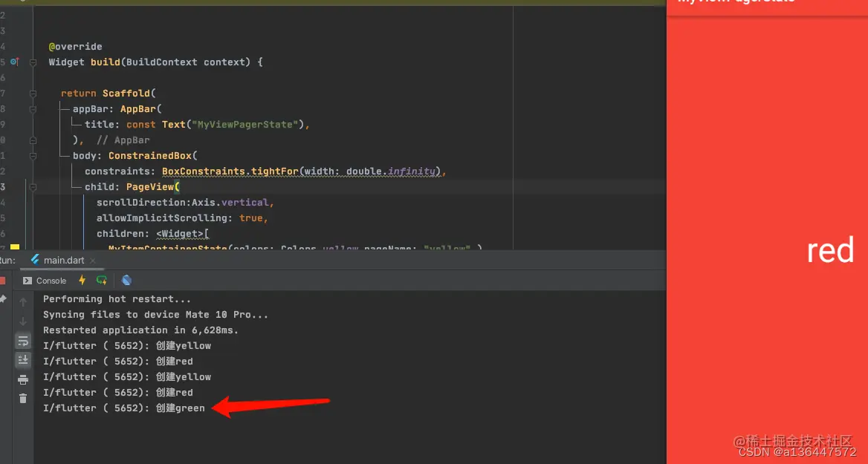Collapse the body: ConstrainedBox fold marker

coord(33,156)
